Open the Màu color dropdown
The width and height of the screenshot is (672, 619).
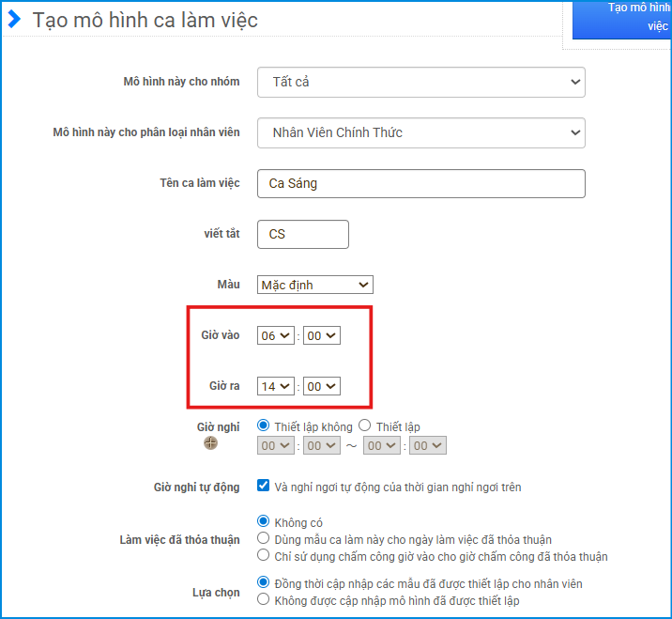coord(314,285)
